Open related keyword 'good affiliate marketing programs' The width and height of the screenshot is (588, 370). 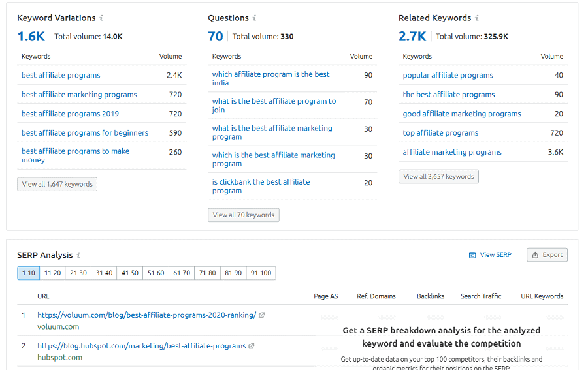462,114
